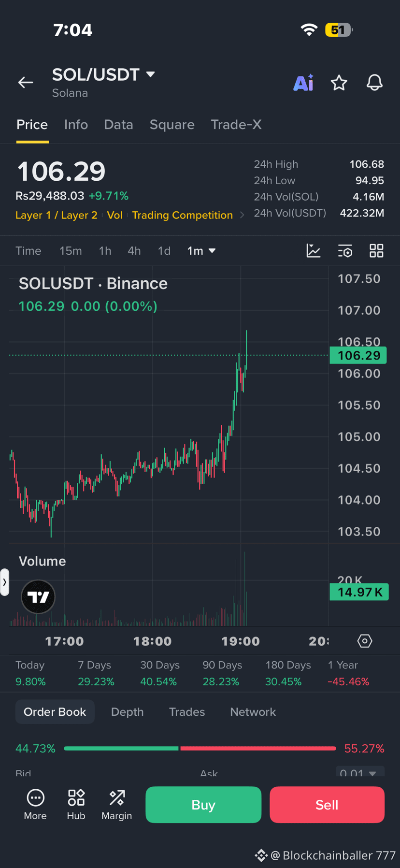400x868 pixels.
Task: Tap the 90 Days 28.23% performance
Action: click(222, 673)
